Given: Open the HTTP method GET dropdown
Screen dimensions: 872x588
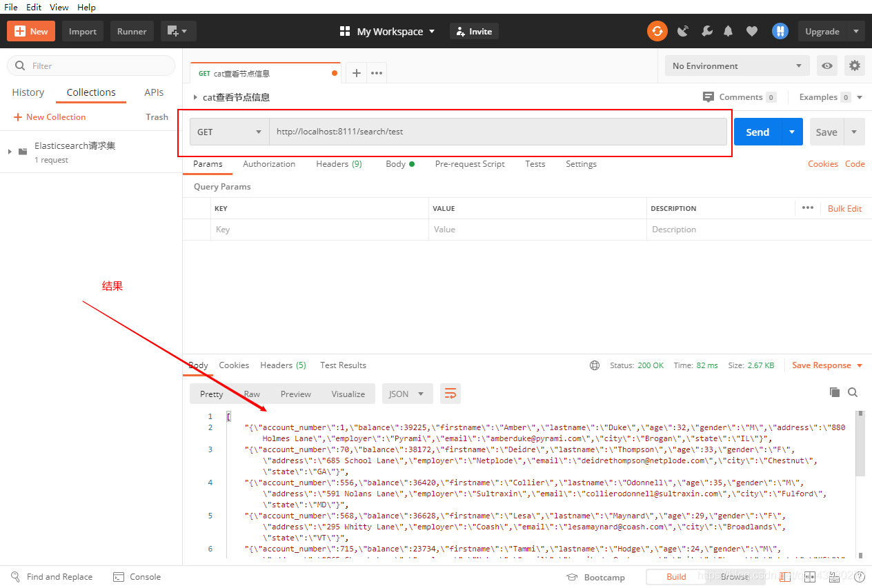Looking at the screenshot, I should pos(230,132).
